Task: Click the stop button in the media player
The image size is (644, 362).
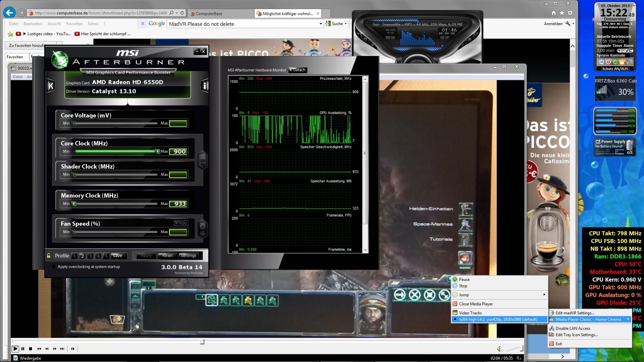Action: click(31, 349)
